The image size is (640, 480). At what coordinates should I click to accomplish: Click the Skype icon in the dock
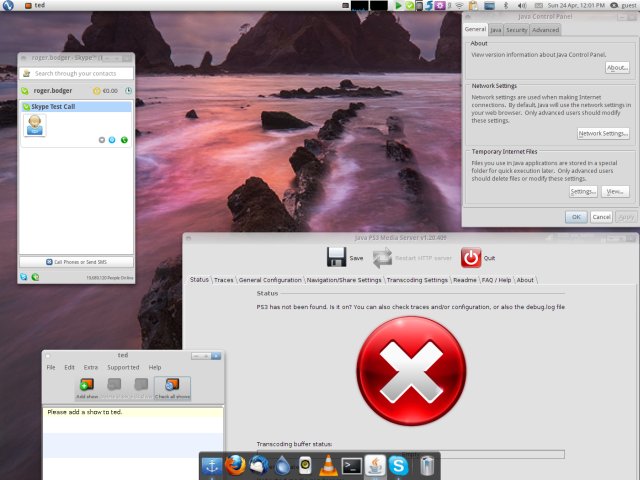tap(398, 466)
